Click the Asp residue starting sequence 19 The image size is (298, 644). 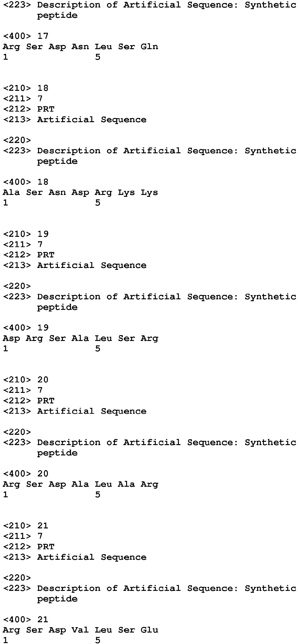click(x=11, y=339)
